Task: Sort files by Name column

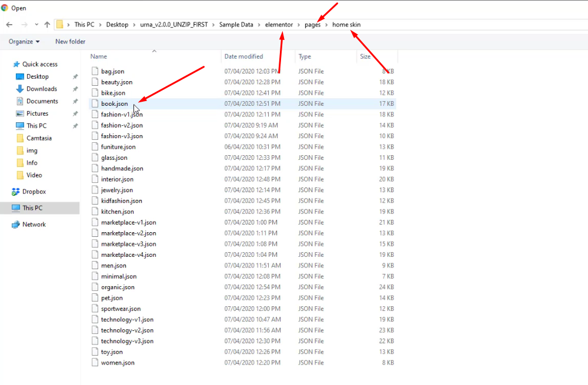Action: (99, 56)
